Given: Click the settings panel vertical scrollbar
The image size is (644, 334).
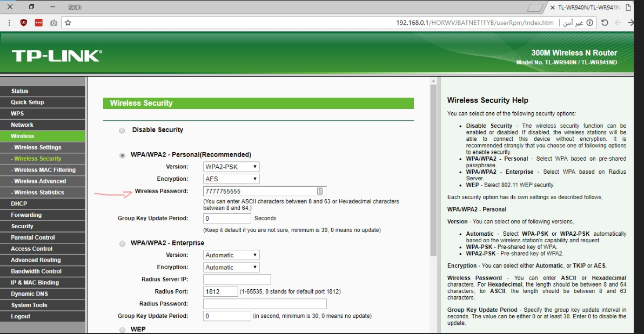Looking at the screenshot, I should coord(433,171).
